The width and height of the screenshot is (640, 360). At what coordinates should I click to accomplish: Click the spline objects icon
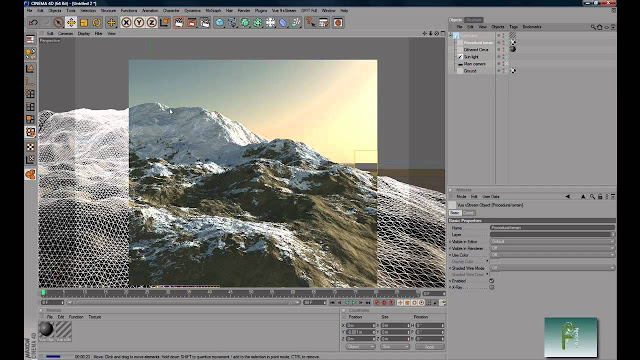coord(232,23)
